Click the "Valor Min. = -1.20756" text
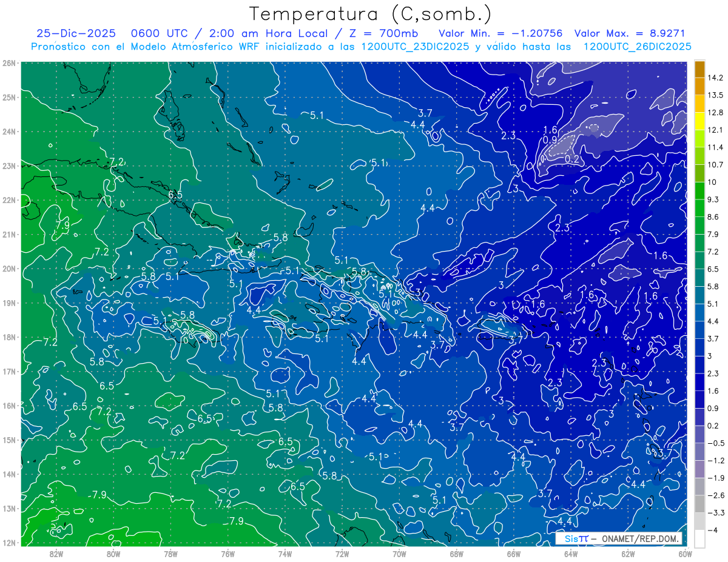This screenshot has height=562, width=728. click(x=502, y=33)
